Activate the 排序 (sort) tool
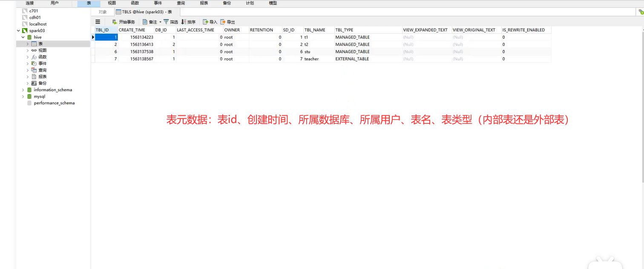The height and width of the screenshot is (269, 644). pyautogui.click(x=189, y=22)
